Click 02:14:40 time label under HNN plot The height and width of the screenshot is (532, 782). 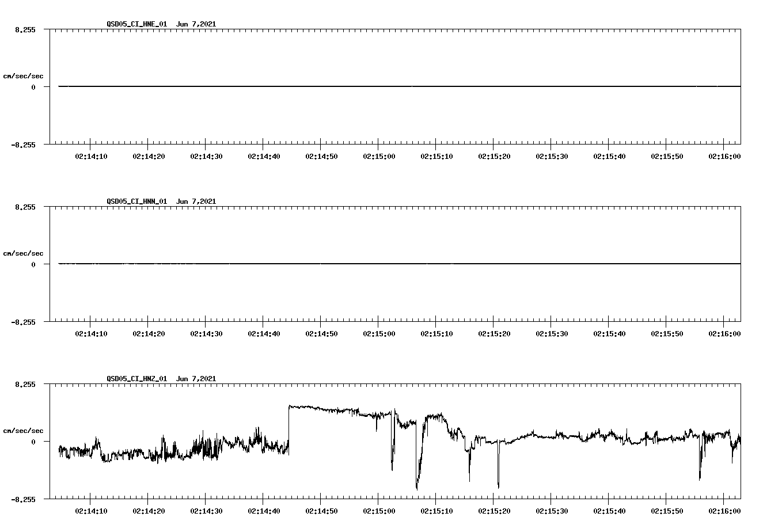tap(264, 334)
